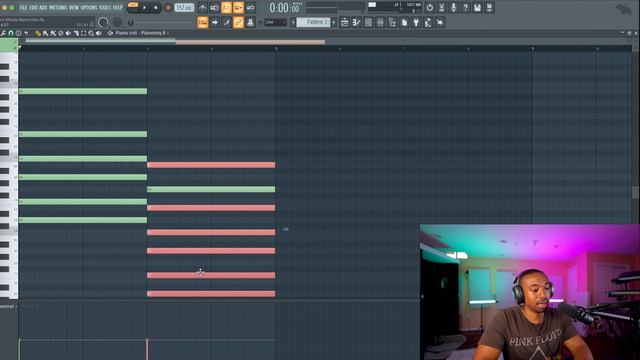This screenshot has height=360, width=640.
Task: Toggle the loop recording button
Action: pyautogui.click(x=251, y=7)
